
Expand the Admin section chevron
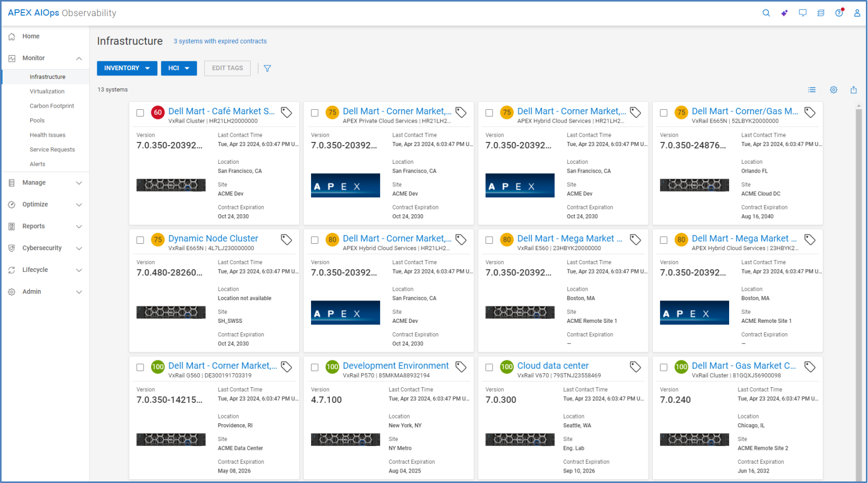tap(79, 292)
